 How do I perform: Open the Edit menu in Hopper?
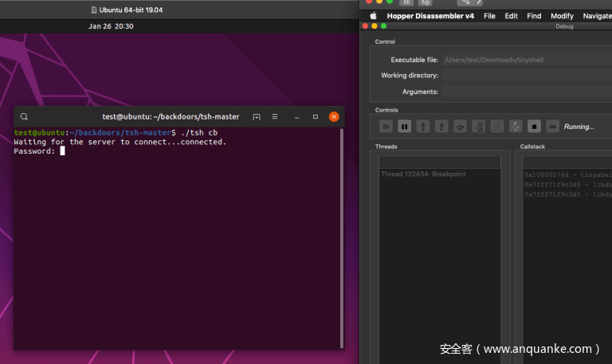511,16
